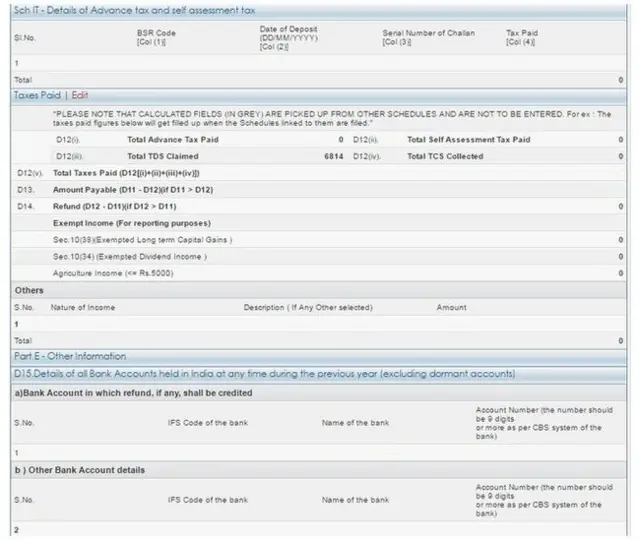Select the Nature of Income column header
The height and width of the screenshot is (540, 640).
click(83, 307)
